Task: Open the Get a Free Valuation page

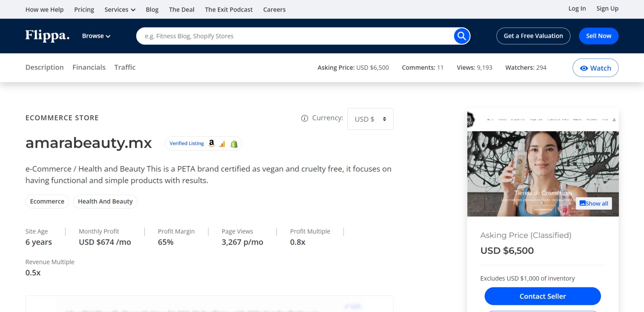Action: click(533, 36)
